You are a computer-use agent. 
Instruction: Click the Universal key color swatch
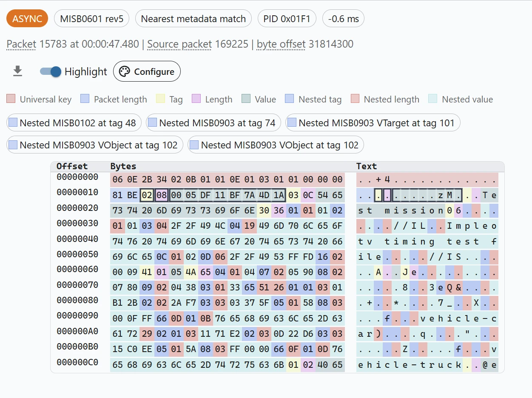[x=11, y=99]
